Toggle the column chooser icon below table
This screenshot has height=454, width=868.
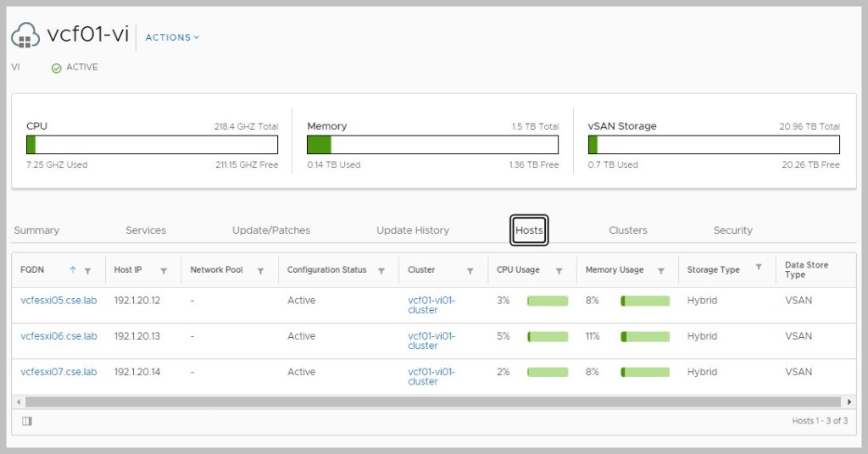[27, 421]
